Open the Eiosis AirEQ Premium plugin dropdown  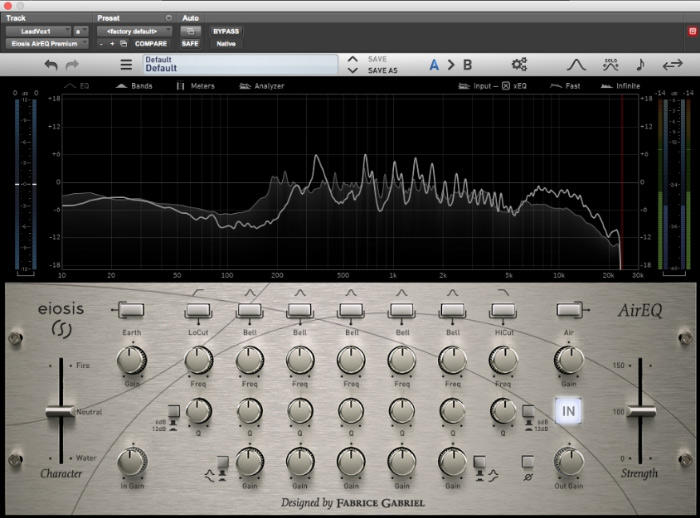[x=47, y=44]
